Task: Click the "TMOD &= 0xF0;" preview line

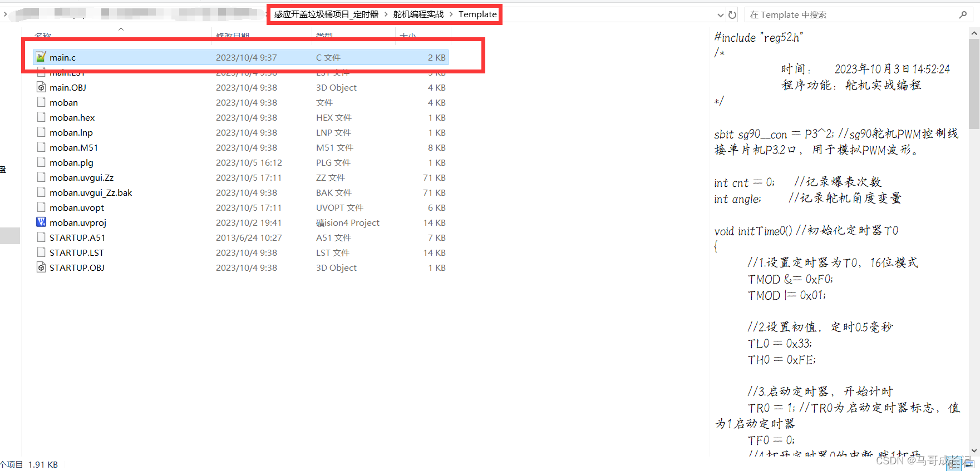Action: [x=790, y=279]
